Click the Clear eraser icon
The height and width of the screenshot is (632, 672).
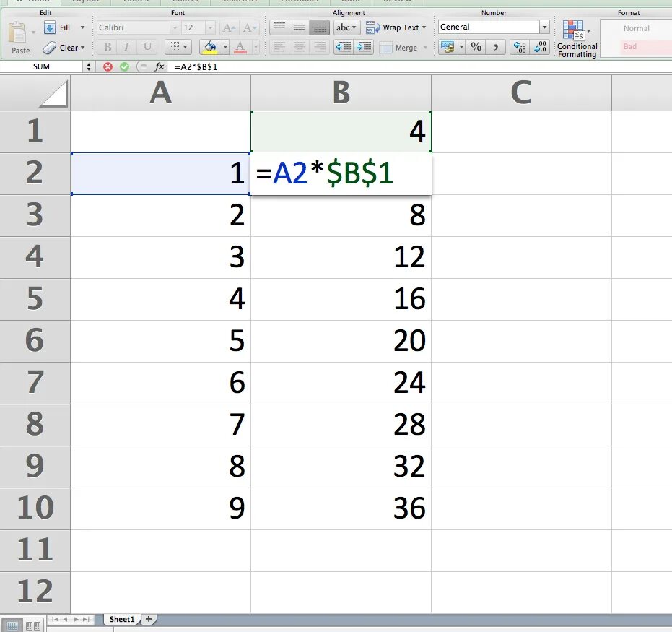(x=49, y=47)
